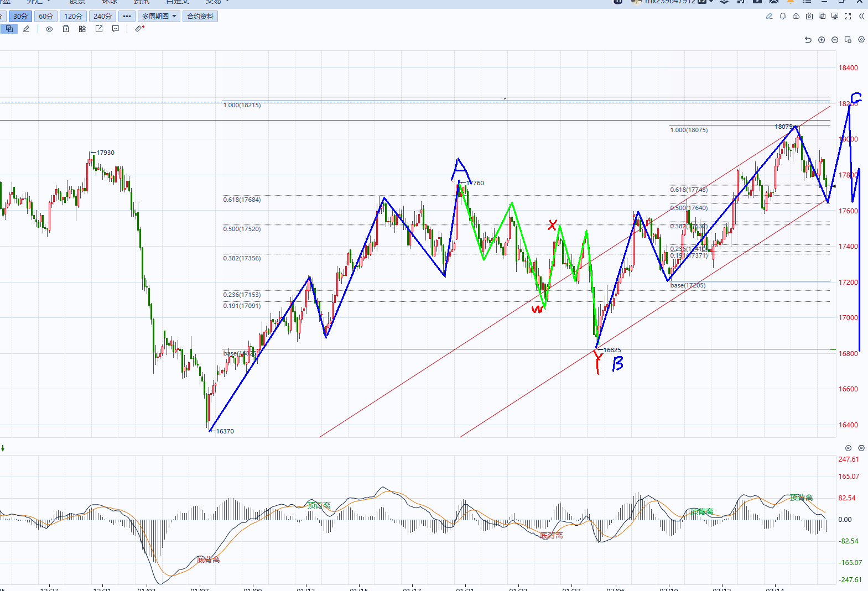Screen dimensions: 868x591
Task: Click the orange notification bell in title bar
Action: [791, 2]
